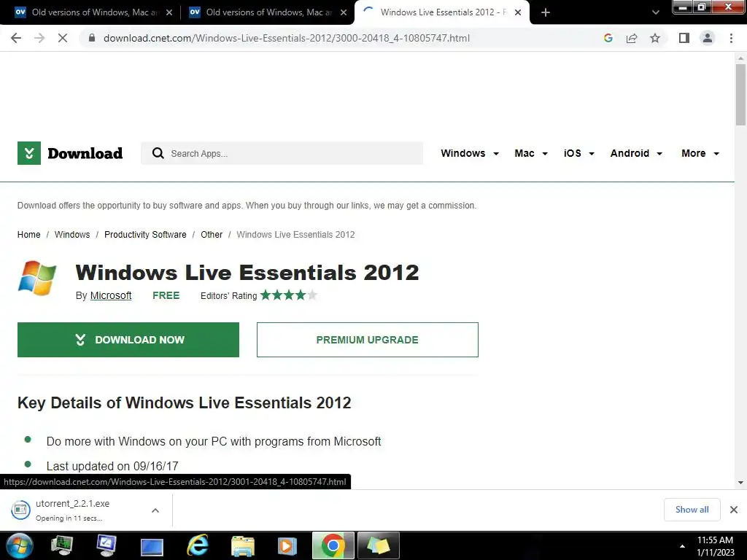Click the search magnifier icon

tap(158, 153)
